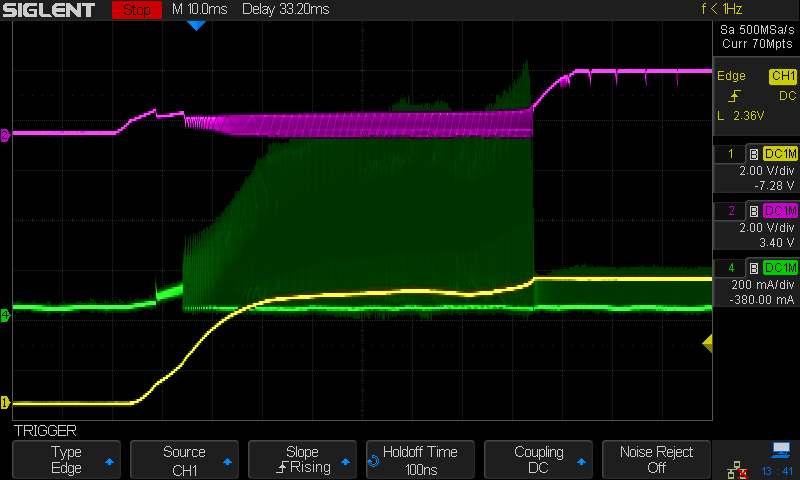Click the rising edge slope icon in trigger panel

pos(734,96)
